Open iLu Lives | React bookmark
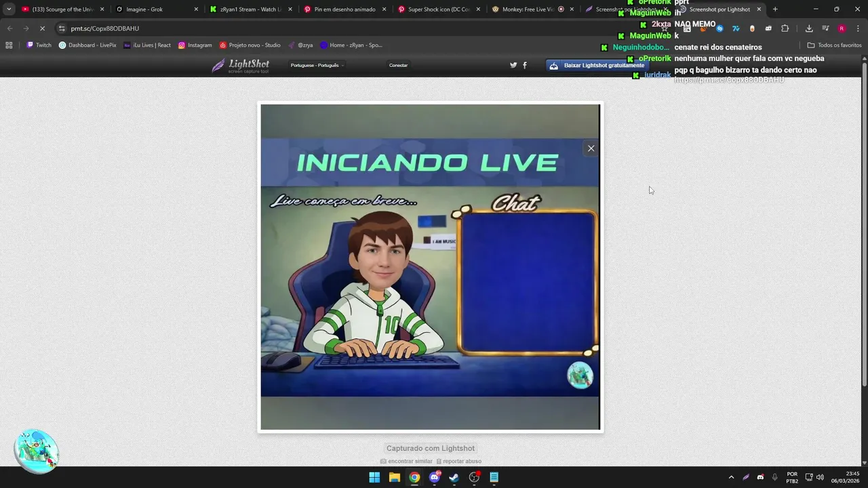This screenshot has height=488, width=868. pos(147,45)
